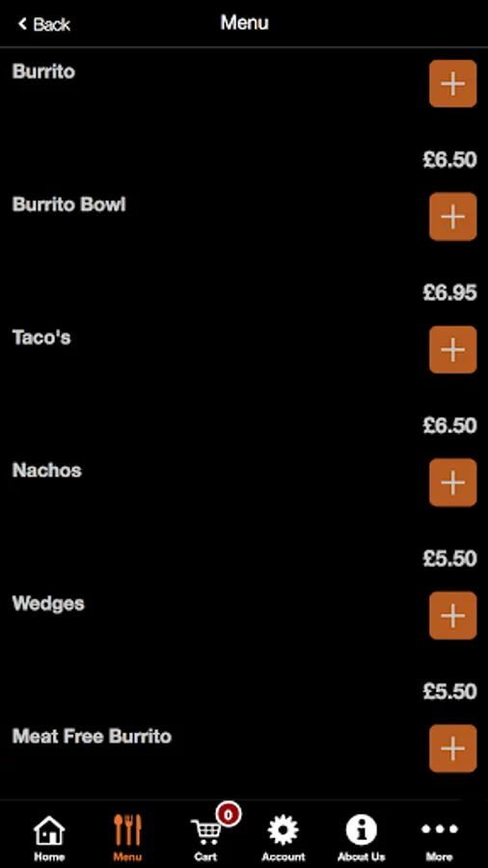Select the Wedges menu entry
Viewport: 488px width, 868px height.
pyautogui.click(x=48, y=603)
